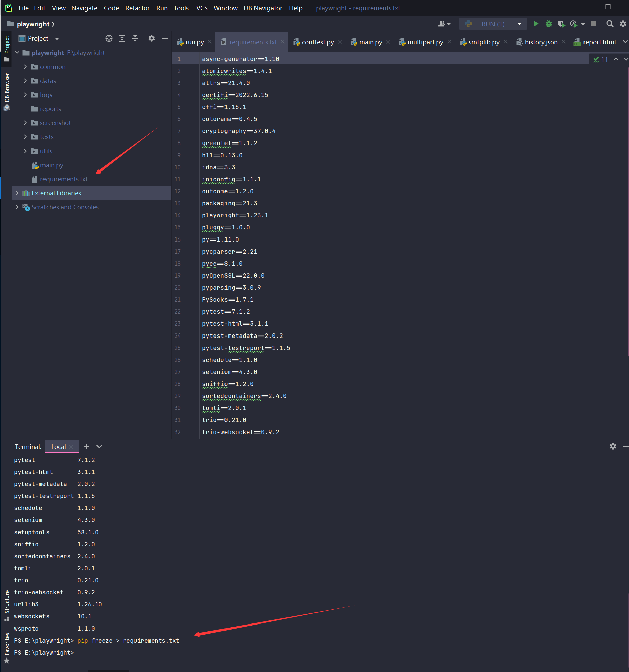The image size is (629, 672).
Task: Start debugging with the bug icon
Action: [548, 24]
